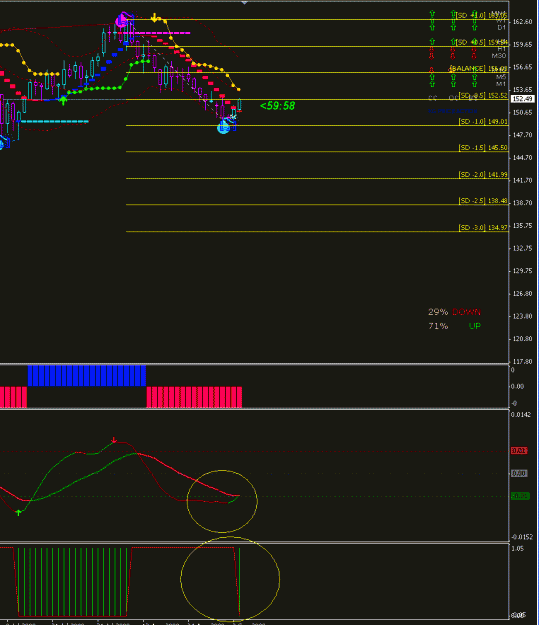Image resolution: width=539 pixels, height=625 pixels.
Task: Select the cyan dashed horizontal line
Action: pos(54,121)
